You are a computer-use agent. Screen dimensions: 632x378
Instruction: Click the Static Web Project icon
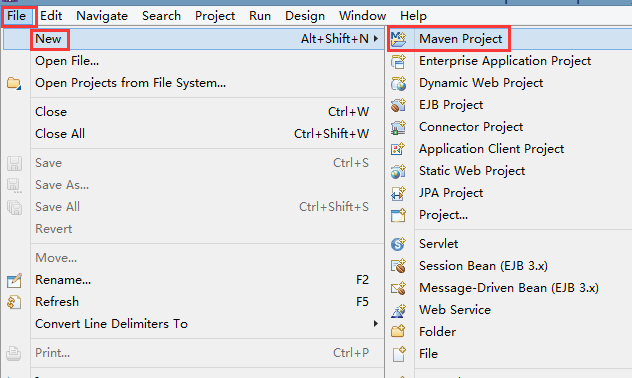(398, 171)
